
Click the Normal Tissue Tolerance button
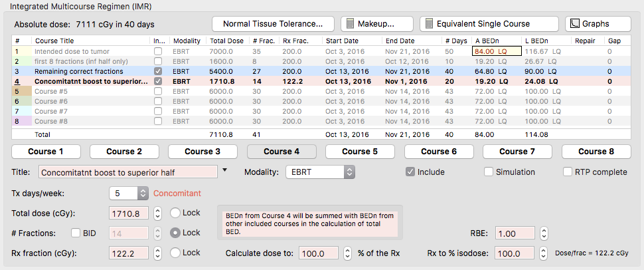pyautogui.click(x=273, y=24)
